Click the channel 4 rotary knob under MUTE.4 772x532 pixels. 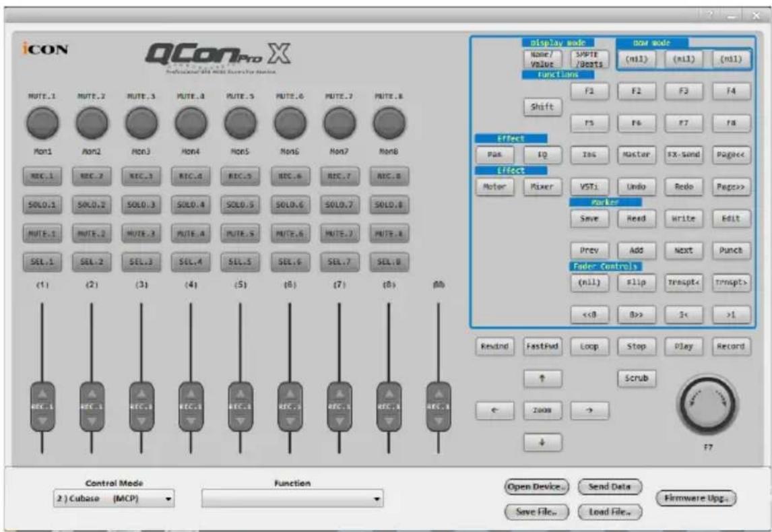pyautogui.click(x=191, y=123)
